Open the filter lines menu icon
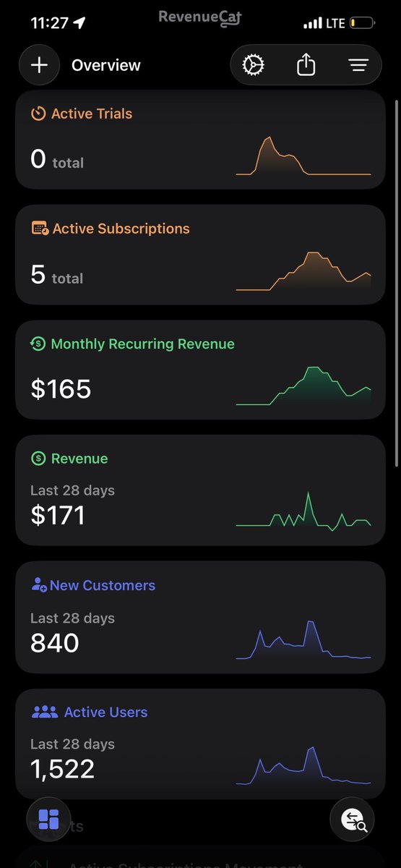This screenshot has width=401, height=868. click(358, 65)
